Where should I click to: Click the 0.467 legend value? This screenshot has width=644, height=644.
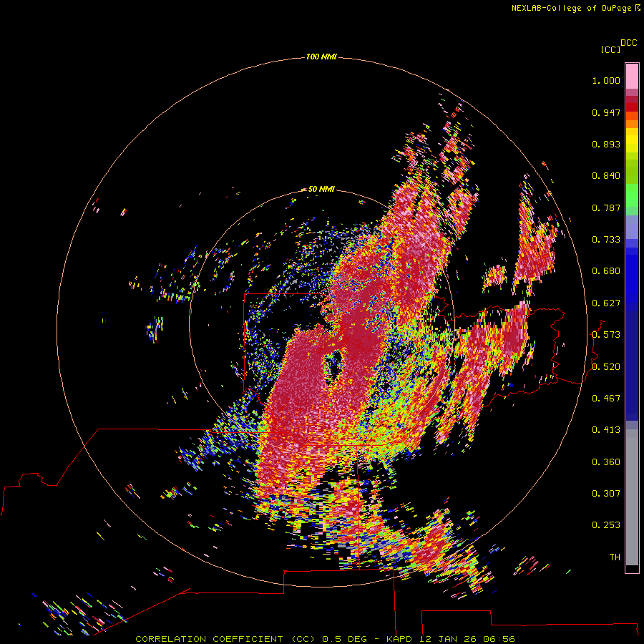[606, 399]
